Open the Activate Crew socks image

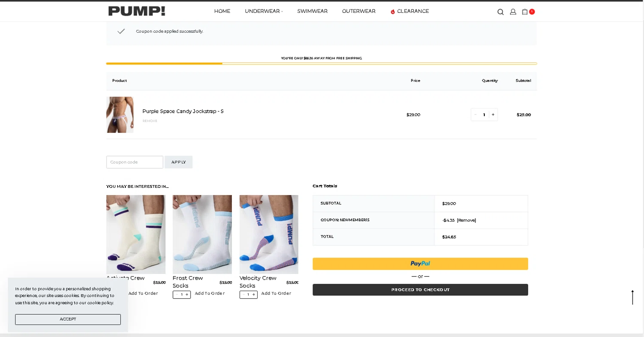136,235
